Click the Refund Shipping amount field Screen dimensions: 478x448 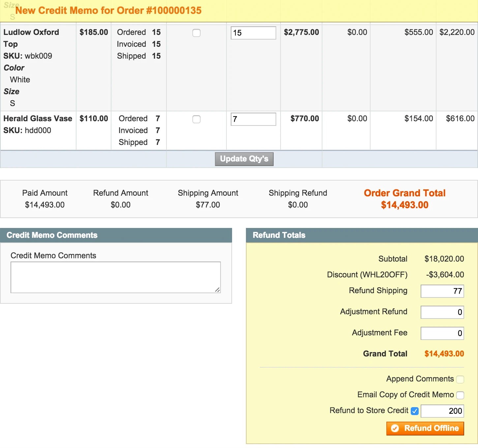coord(442,291)
